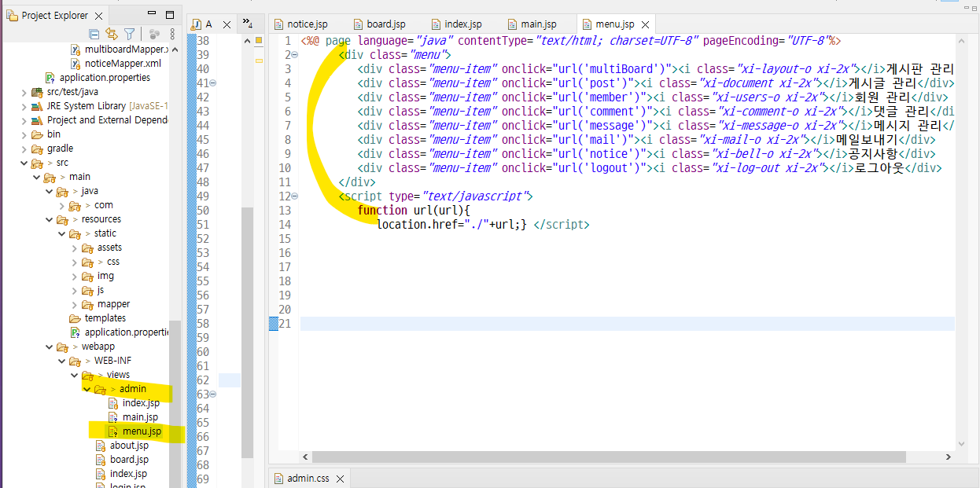The image size is (980, 488).
Task: Collapse the java folder
Action: [49, 191]
